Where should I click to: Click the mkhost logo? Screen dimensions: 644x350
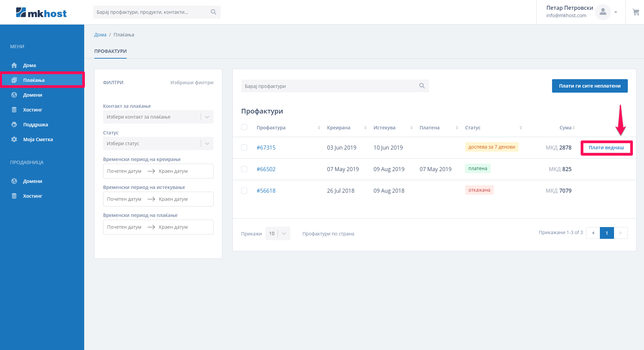pos(41,13)
